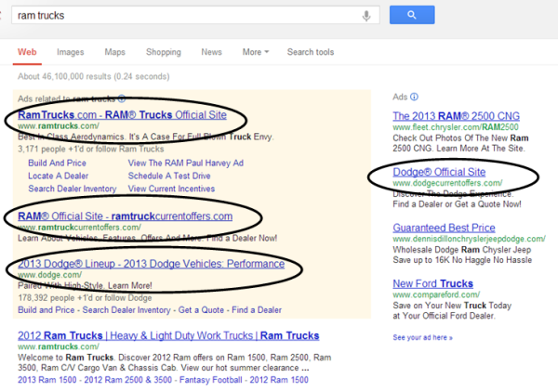The height and width of the screenshot is (392, 558).
Task: Click 'New Ford Trucks' ad link
Action: [433, 283]
